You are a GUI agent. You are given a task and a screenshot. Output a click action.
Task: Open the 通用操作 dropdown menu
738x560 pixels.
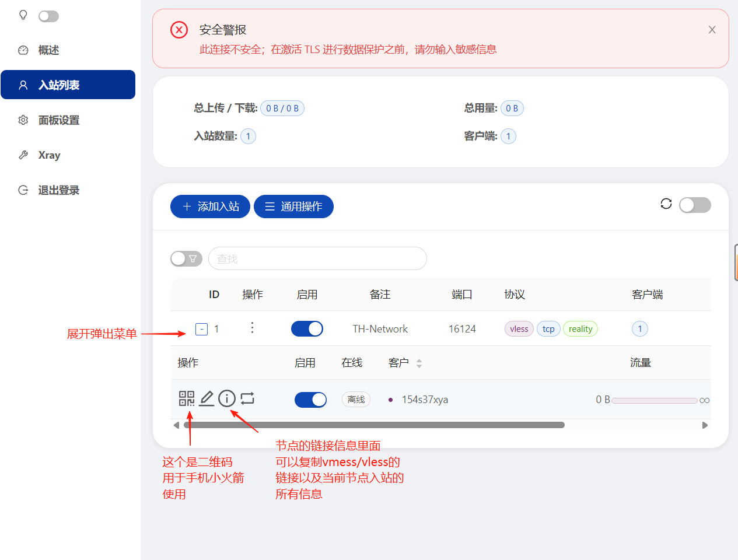(293, 206)
